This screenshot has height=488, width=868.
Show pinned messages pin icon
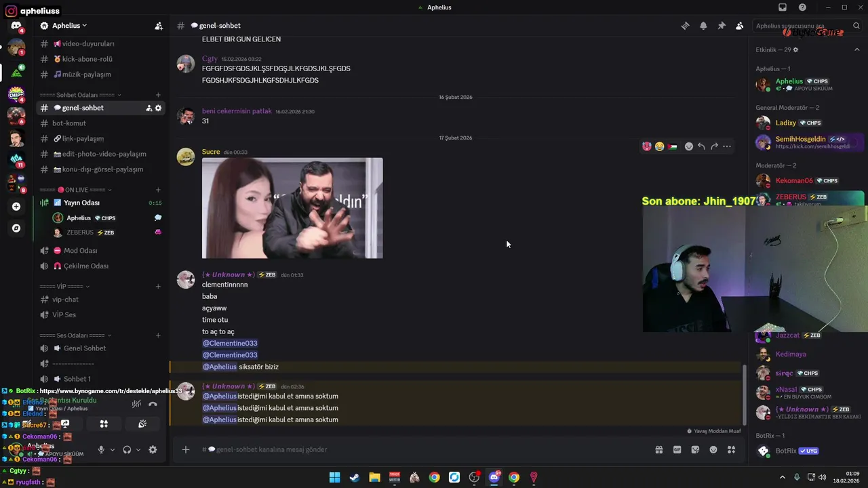pyautogui.click(x=722, y=26)
